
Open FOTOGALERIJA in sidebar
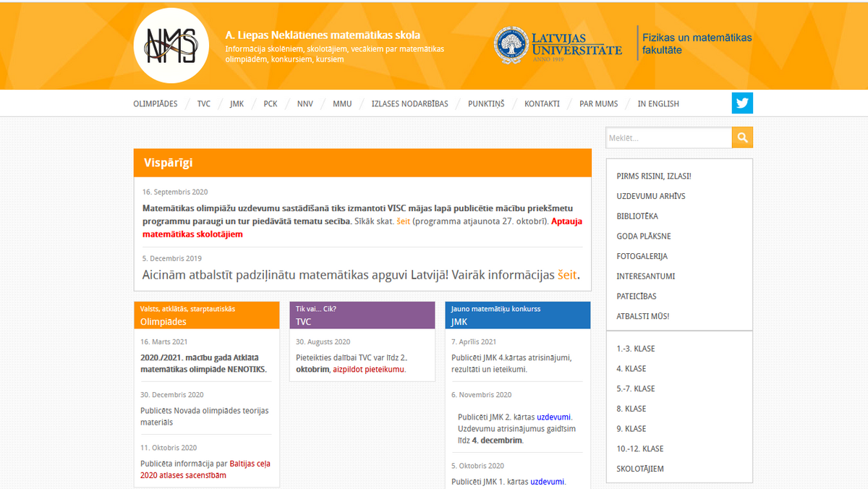click(x=642, y=256)
